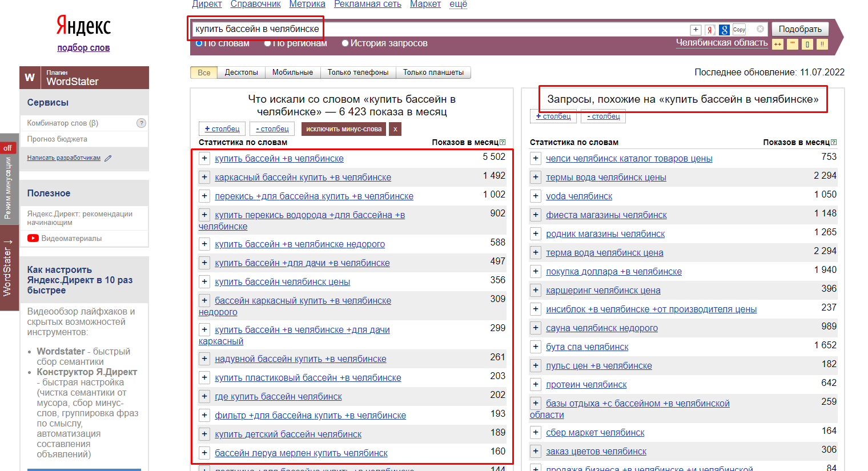Screen dimensions: 868x471
Task: Apply the quotes operator button
Action: pyautogui.click(x=793, y=44)
